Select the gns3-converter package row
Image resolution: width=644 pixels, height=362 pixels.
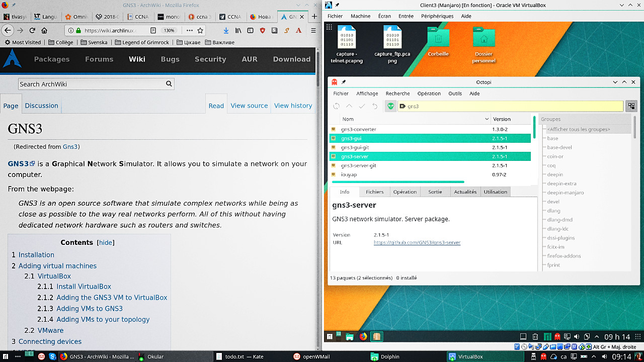point(430,129)
